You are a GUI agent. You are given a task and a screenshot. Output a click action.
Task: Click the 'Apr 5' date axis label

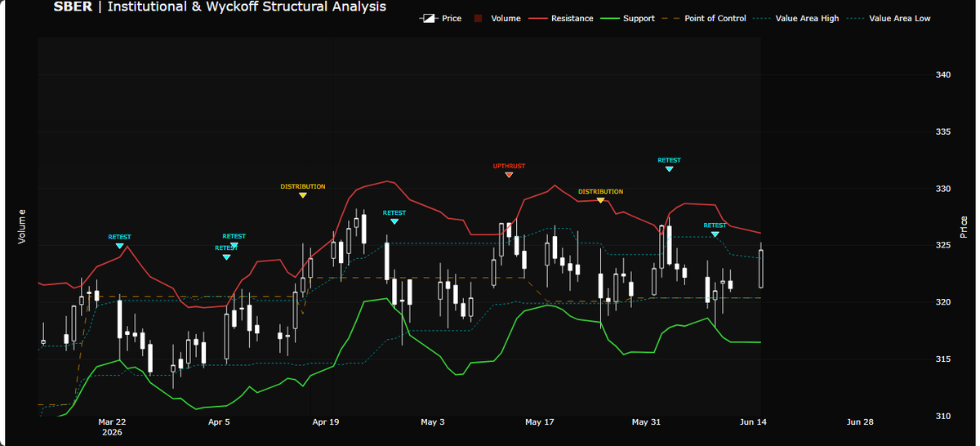click(219, 422)
